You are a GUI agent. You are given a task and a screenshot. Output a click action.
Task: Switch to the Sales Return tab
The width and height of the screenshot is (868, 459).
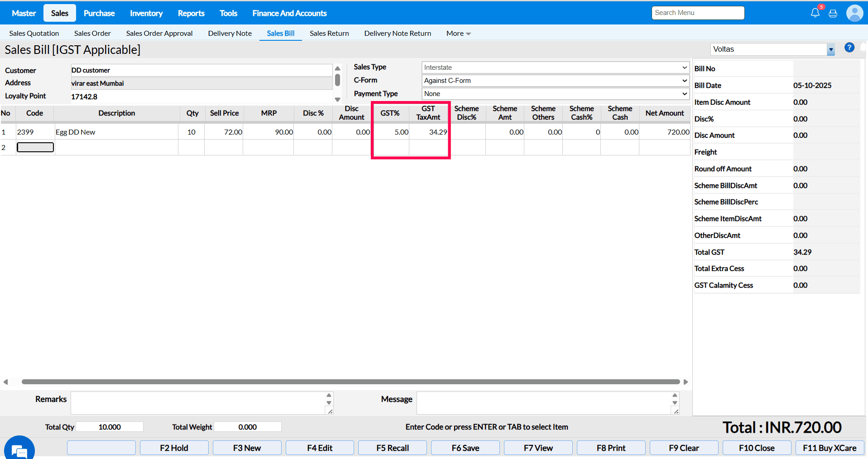click(329, 34)
